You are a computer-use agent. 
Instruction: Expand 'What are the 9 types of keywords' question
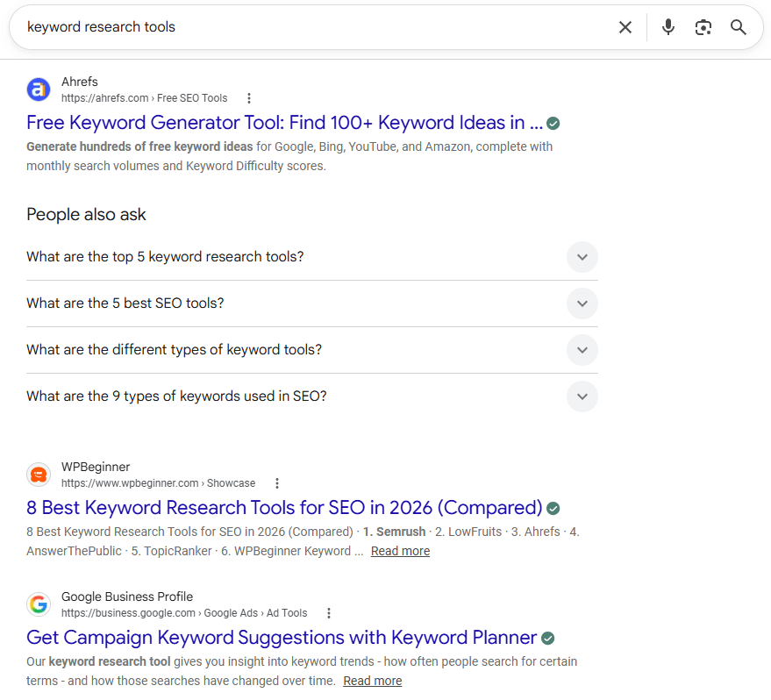tap(311, 396)
